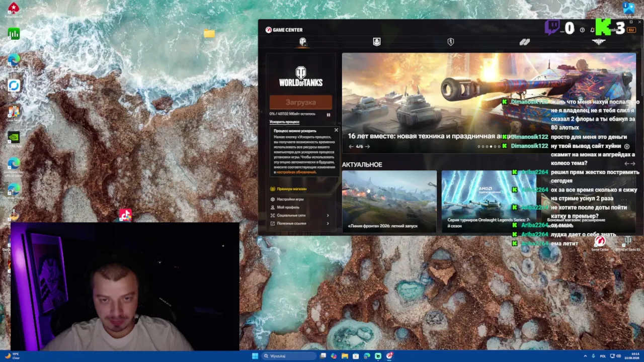This screenshot has width=644, height=362.
Task: Open the Game Center desktop shortcut
Action: 600,244
